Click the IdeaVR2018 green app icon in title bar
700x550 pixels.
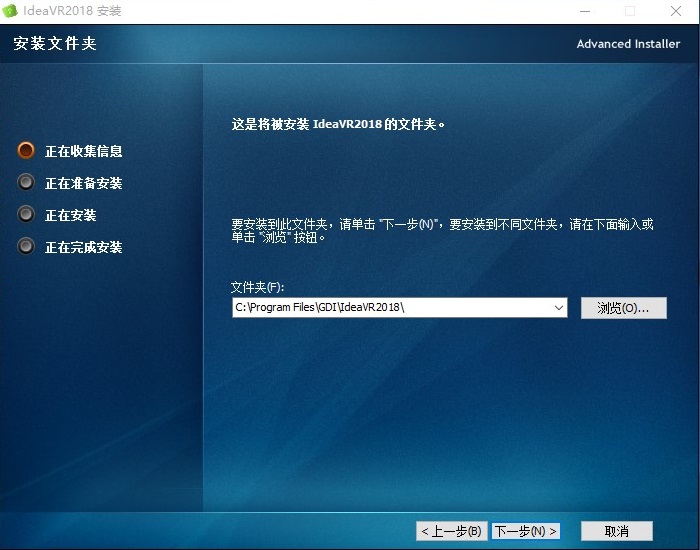pyautogui.click(x=10, y=10)
